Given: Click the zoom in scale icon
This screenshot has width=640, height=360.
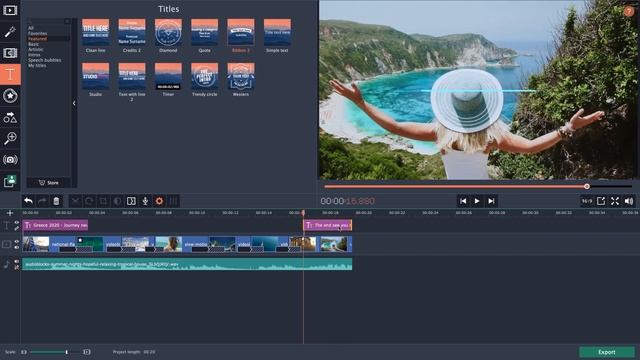Looking at the screenshot, I should 87,352.
